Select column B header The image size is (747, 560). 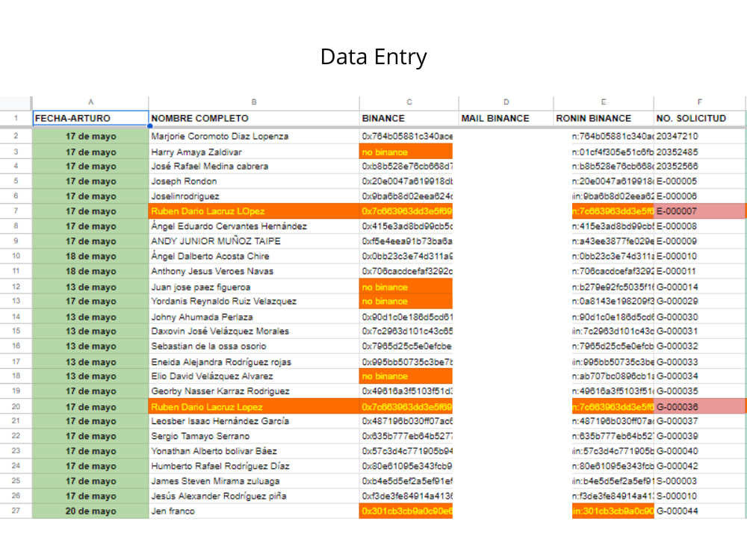click(254, 102)
